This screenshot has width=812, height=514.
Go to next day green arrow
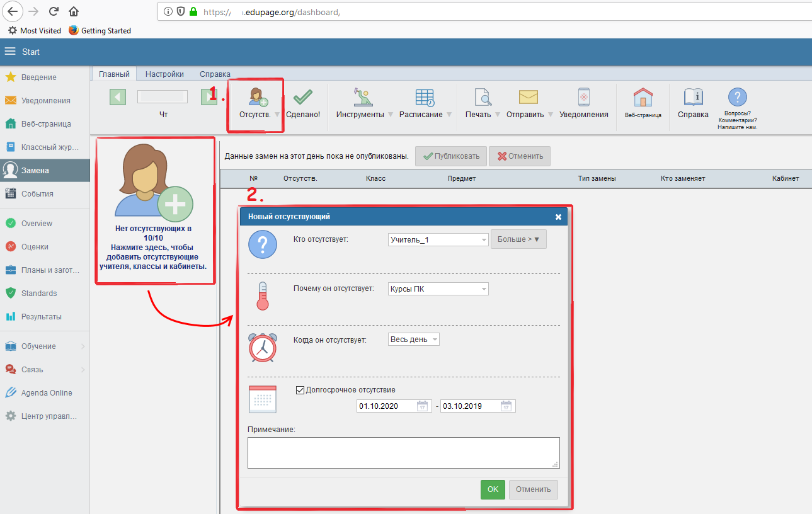click(208, 96)
